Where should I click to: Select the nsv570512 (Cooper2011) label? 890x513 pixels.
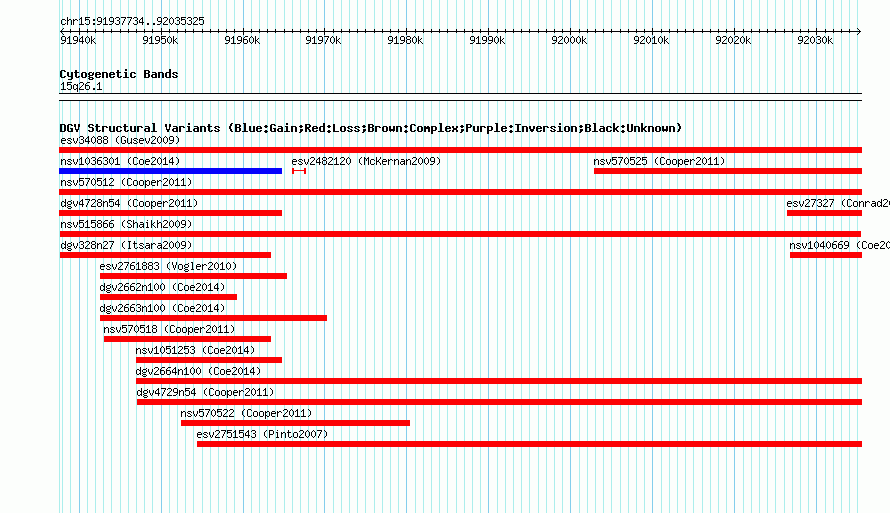point(126,182)
